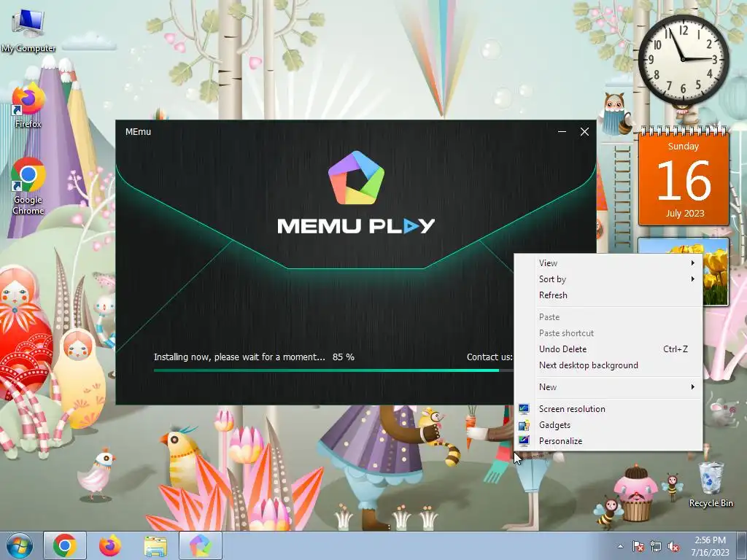
Task: Select the Google Chrome desktop shortcut
Action: point(28,186)
